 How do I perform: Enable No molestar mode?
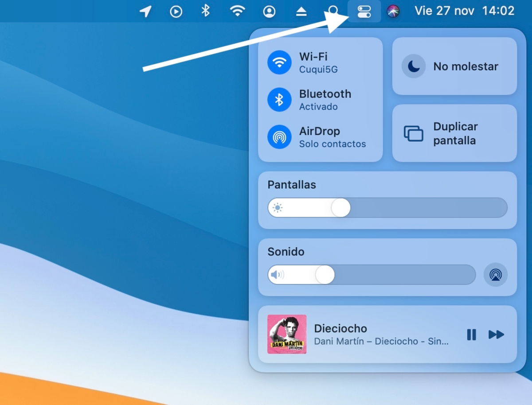point(414,66)
